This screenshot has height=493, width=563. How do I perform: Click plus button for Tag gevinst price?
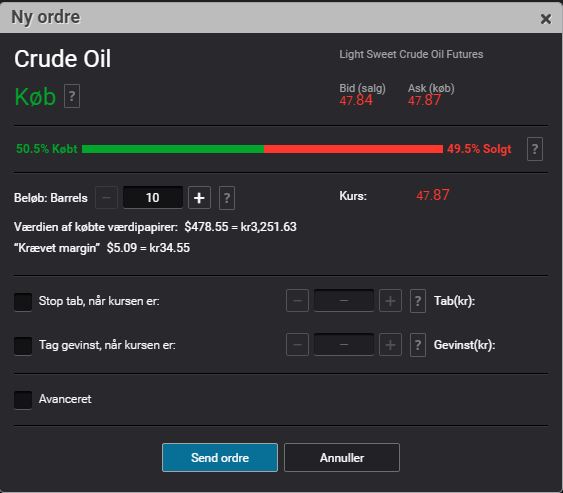click(x=390, y=345)
